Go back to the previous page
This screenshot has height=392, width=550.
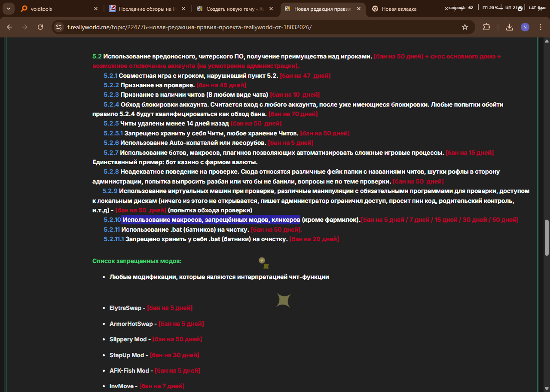tap(9, 27)
